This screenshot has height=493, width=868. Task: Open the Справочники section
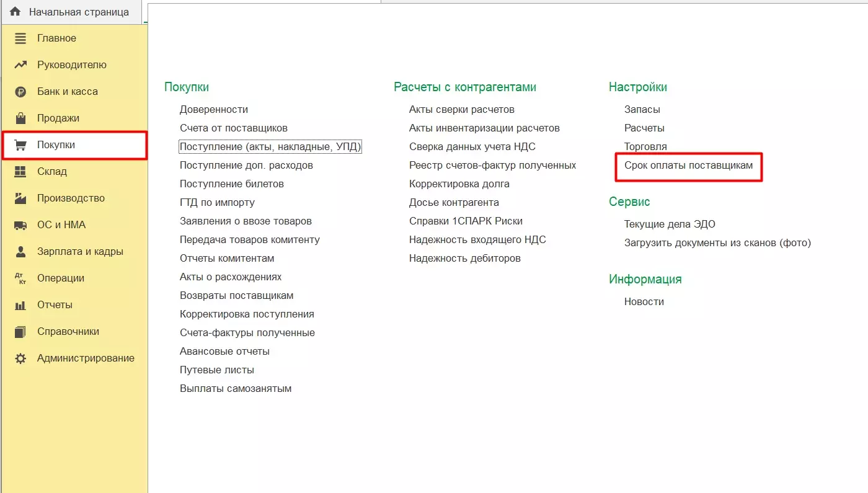[x=68, y=332]
